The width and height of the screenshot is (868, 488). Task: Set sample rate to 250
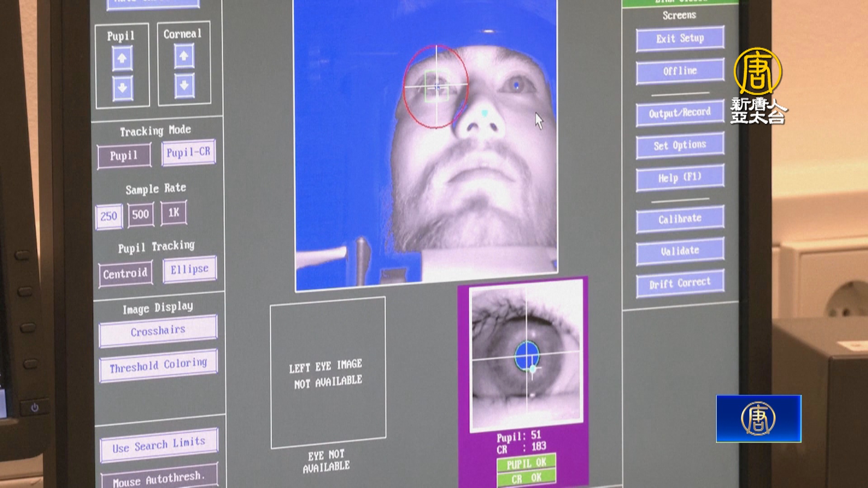(x=108, y=216)
